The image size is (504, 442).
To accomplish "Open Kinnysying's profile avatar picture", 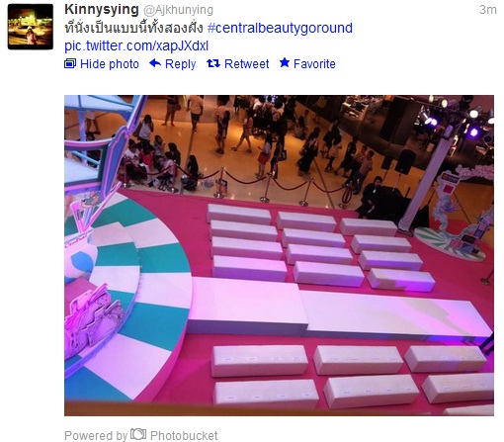I will point(31,27).
